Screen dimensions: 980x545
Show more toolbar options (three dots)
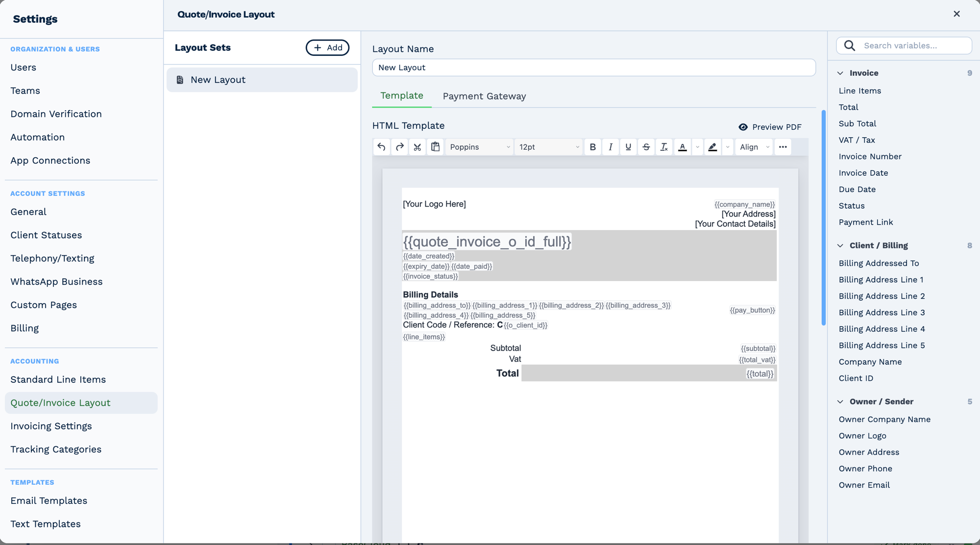[x=783, y=147]
